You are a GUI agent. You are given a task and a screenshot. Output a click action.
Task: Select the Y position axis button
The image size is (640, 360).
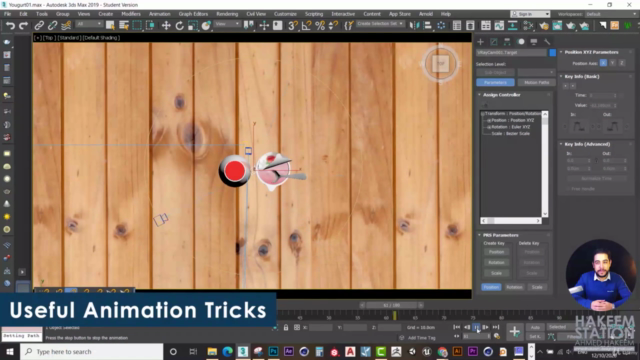pyautogui.click(x=613, y=63)
